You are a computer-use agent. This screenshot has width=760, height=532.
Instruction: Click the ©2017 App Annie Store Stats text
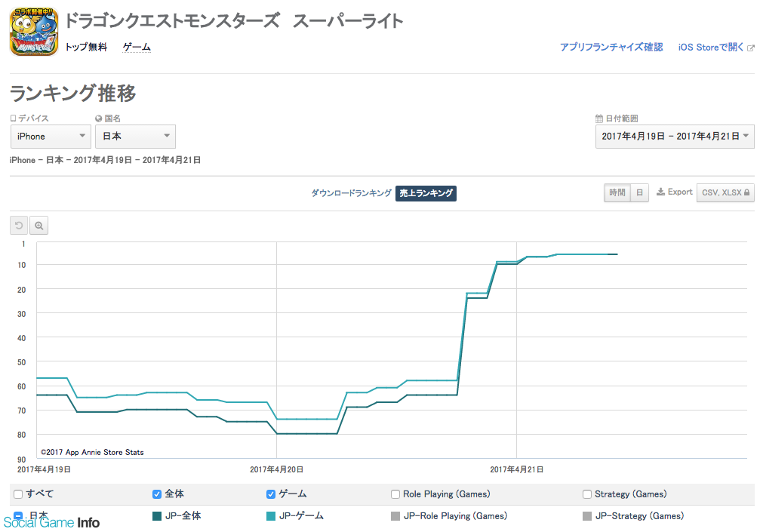[92, 452]
